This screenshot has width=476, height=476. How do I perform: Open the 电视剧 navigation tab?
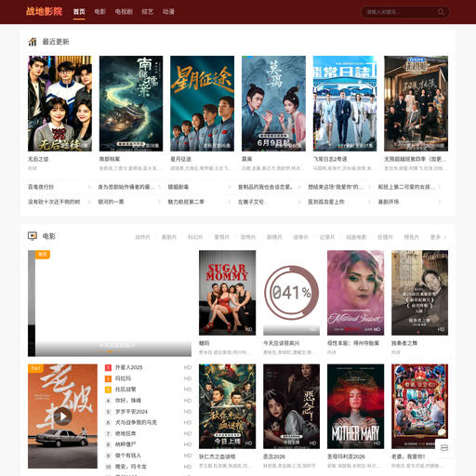click(124, 12)
